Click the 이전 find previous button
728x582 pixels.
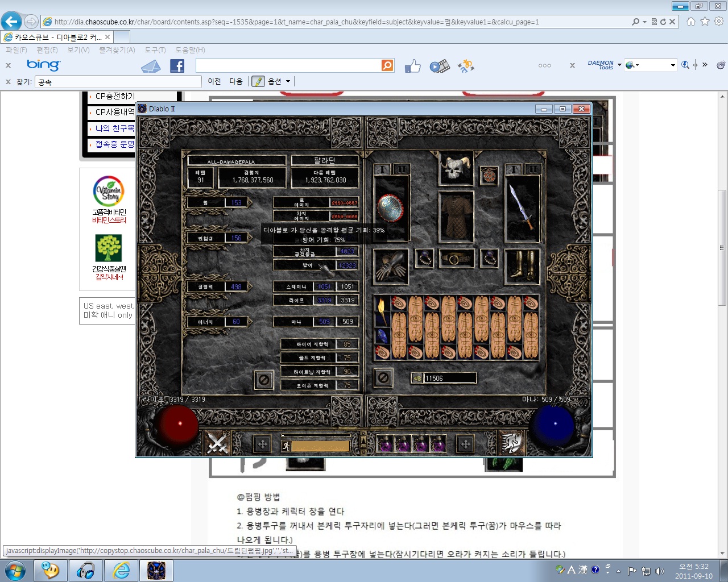pyautogui.click(x=214, y=81)
